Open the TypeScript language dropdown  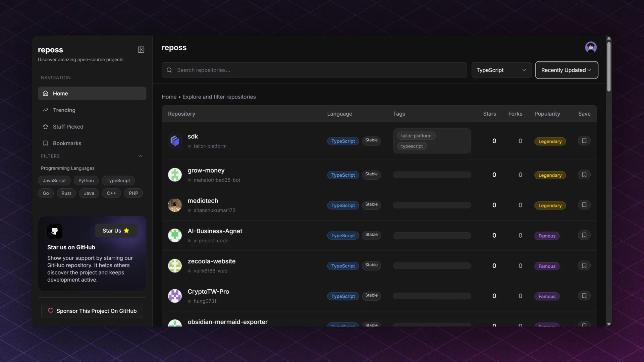point(501,70)
